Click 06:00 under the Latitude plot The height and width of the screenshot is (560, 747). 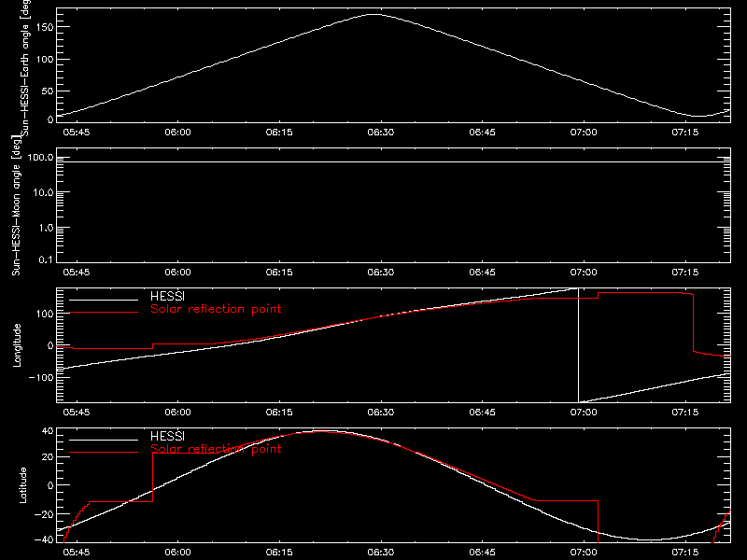pos(177,552)
